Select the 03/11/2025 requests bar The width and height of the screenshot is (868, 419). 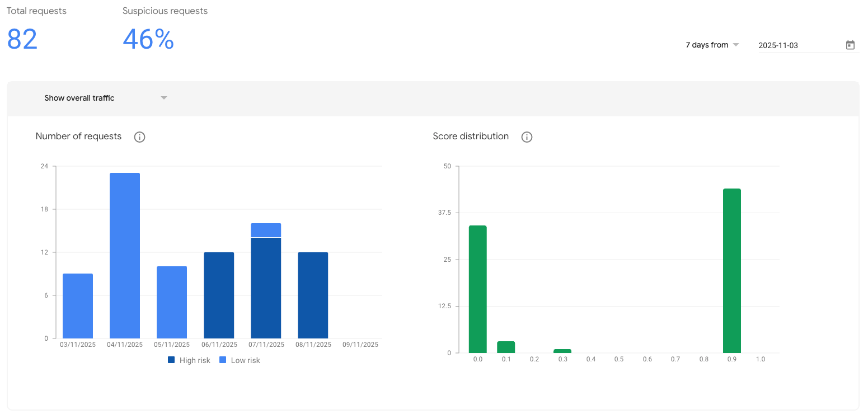point(78,306)
